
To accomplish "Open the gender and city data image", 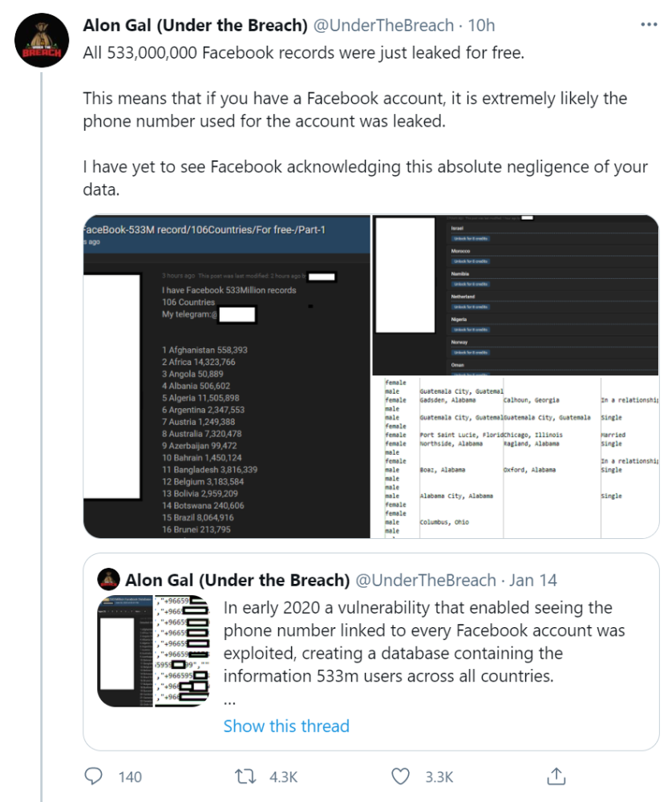I will (516, 458).
